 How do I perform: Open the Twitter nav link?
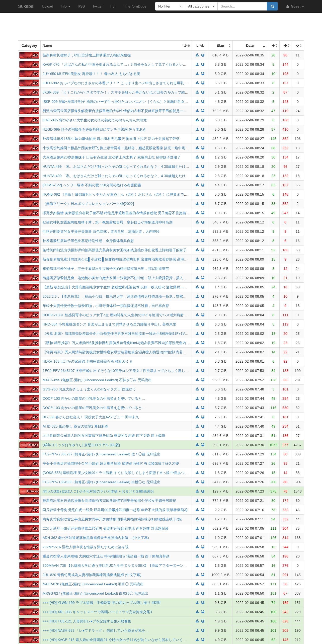(x=98, y=6)
